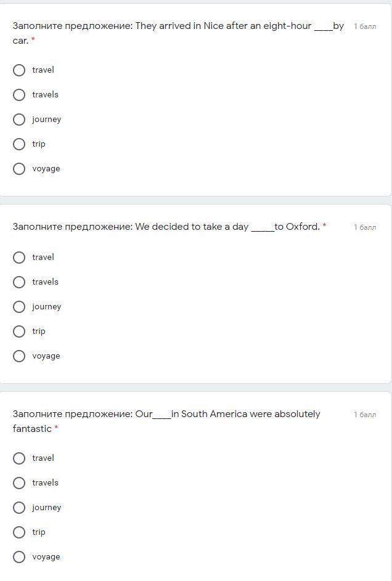Choose 'voyage' for the Oxford question
This screenshot has height=581, width=392.
(x=19, y=356)
